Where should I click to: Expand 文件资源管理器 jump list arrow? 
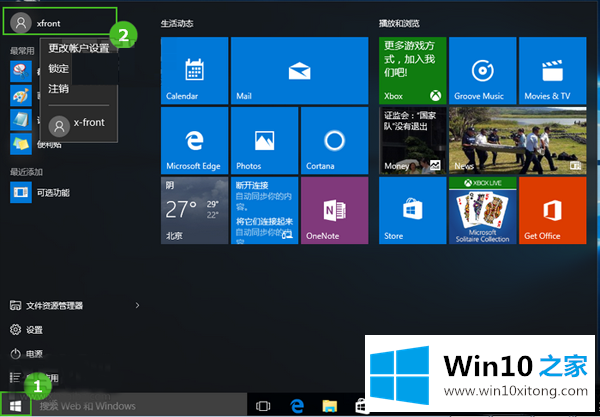click(x=137, y=306)
